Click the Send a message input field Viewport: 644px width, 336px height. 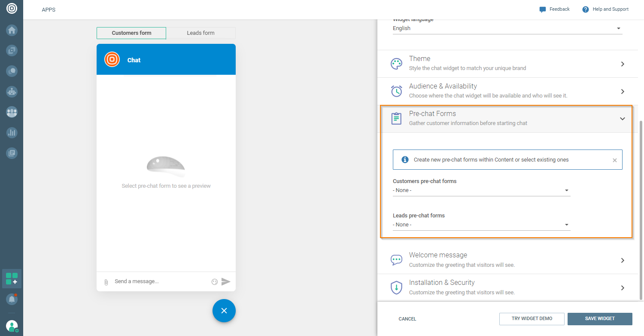coord(159,281)
